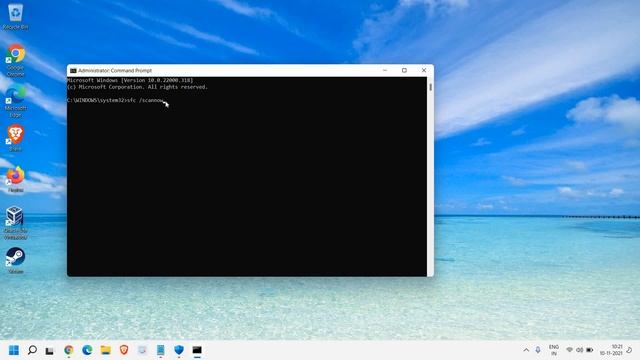The width and height of the screenshot is (640, 360).
Task: Select the Microsoft Edge desktop shortcut
Action: point(16,101)
